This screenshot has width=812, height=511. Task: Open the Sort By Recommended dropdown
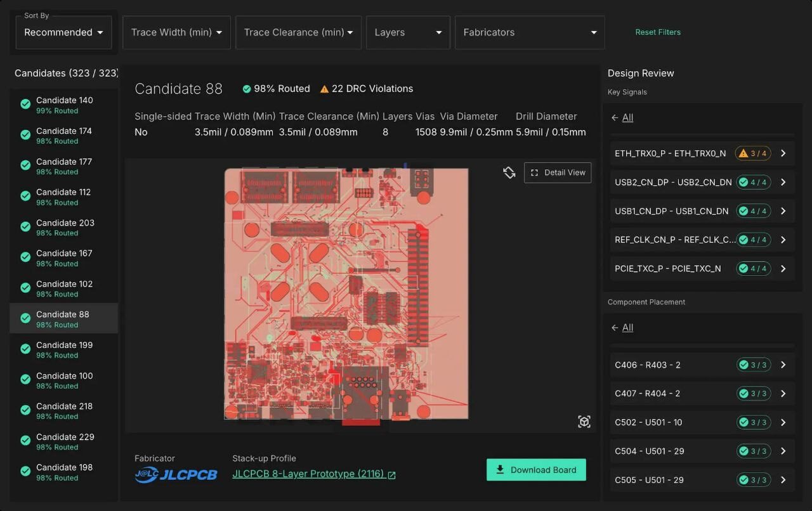tap(63, 32)
